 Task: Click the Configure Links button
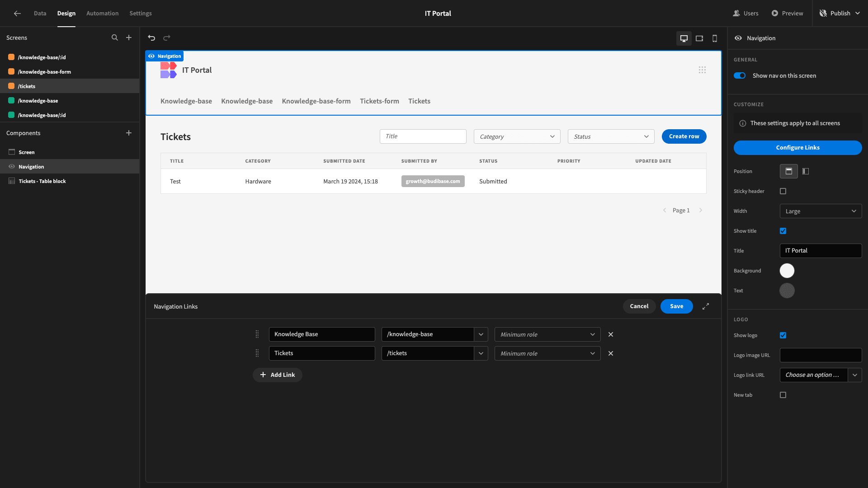tap(797, 148)
